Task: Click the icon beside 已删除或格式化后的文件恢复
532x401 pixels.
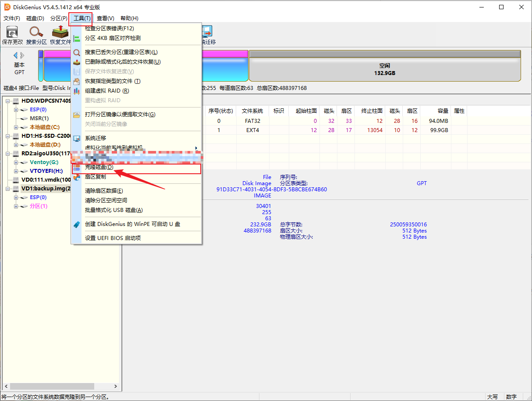Action: point(77,62)
